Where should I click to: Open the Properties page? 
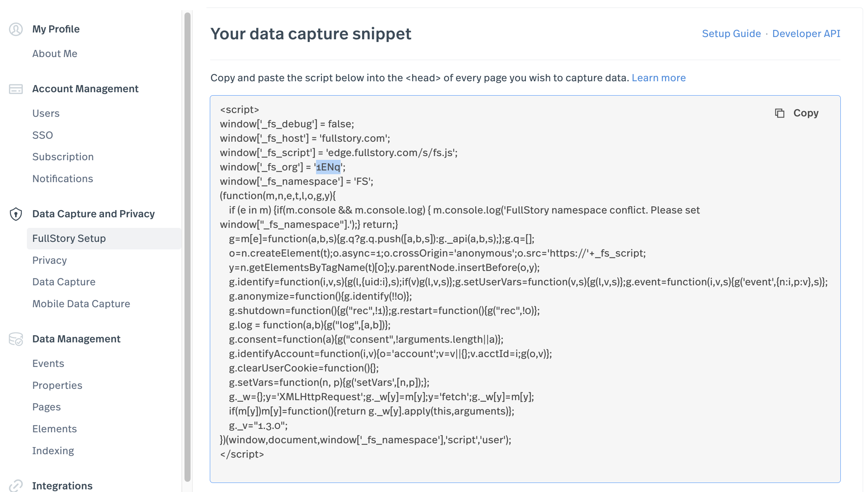click(57, 385)
